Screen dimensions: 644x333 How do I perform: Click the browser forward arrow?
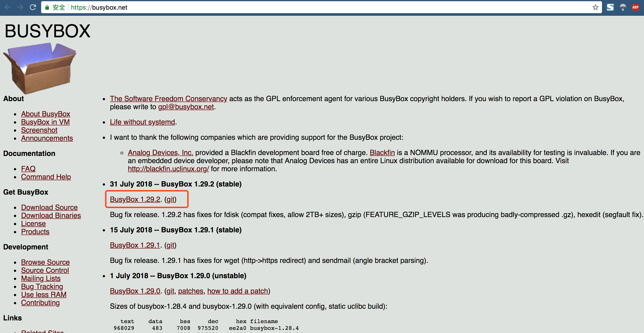pos(20,7)
